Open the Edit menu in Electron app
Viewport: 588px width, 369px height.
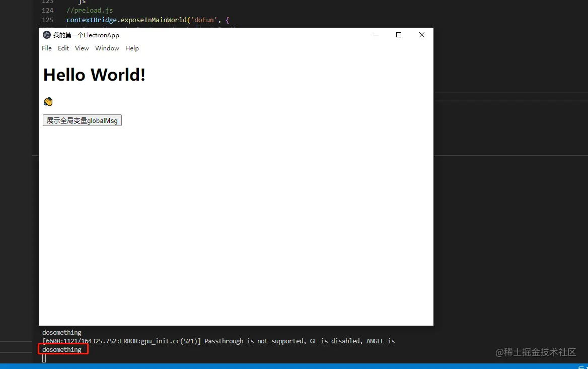(63, 48)
